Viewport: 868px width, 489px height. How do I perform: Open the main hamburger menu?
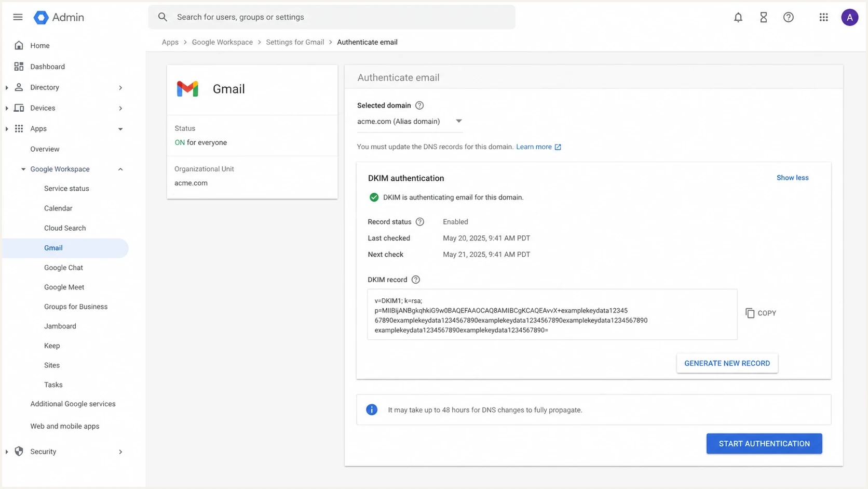coord(18,17)
